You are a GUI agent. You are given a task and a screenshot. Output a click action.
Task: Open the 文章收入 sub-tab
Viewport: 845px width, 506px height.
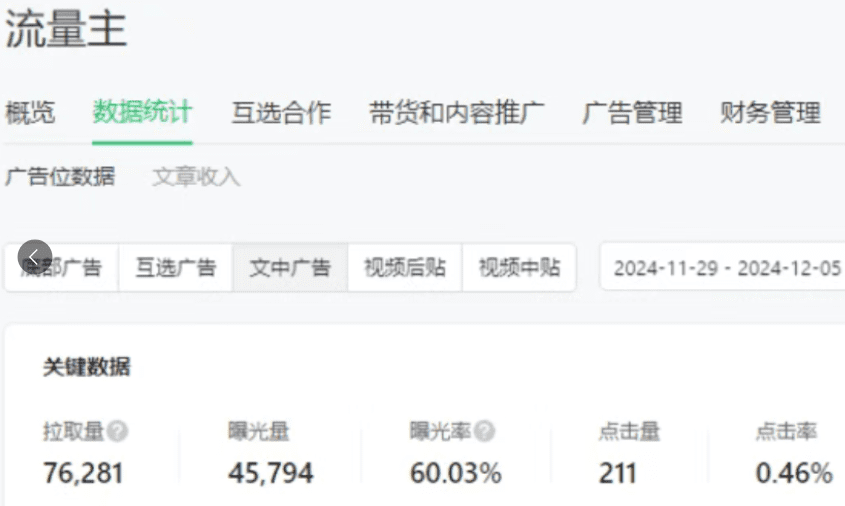[196, 177]
